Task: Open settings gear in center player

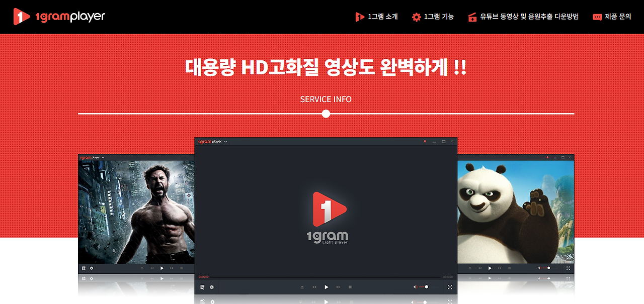Action: (212, 287)
